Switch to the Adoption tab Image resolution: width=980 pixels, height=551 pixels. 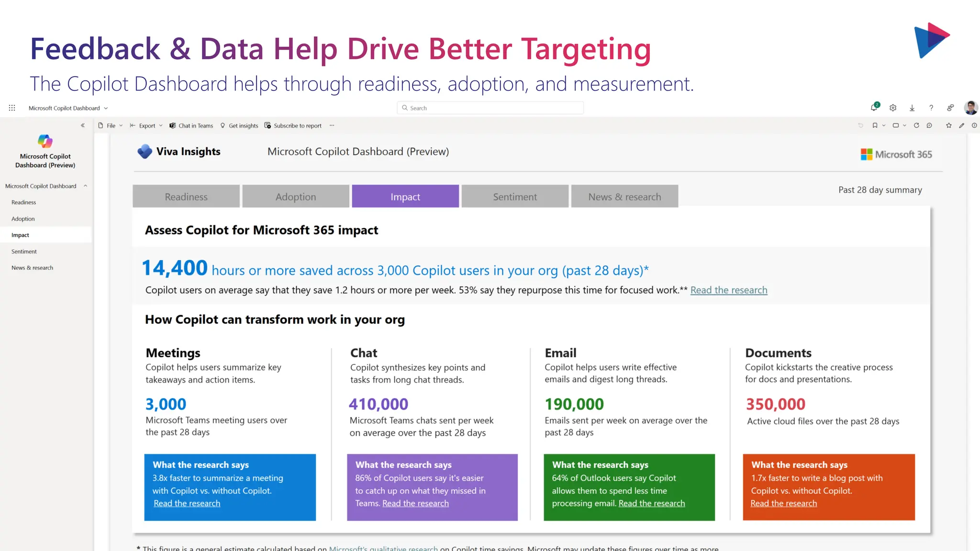[x=296, y=196]
